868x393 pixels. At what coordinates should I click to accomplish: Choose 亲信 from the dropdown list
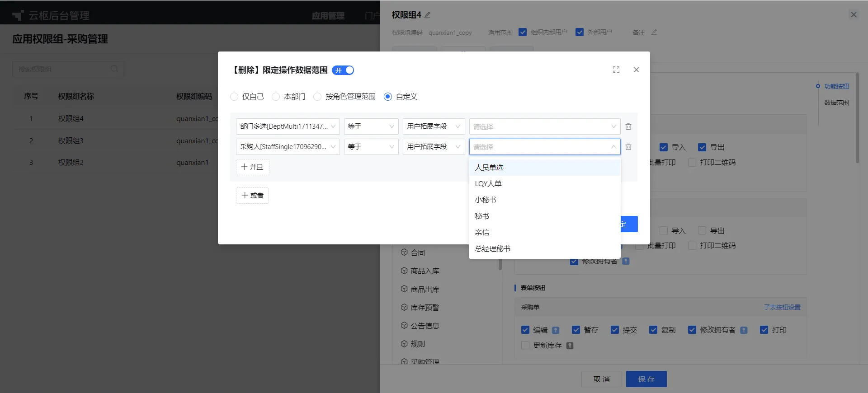545,233
